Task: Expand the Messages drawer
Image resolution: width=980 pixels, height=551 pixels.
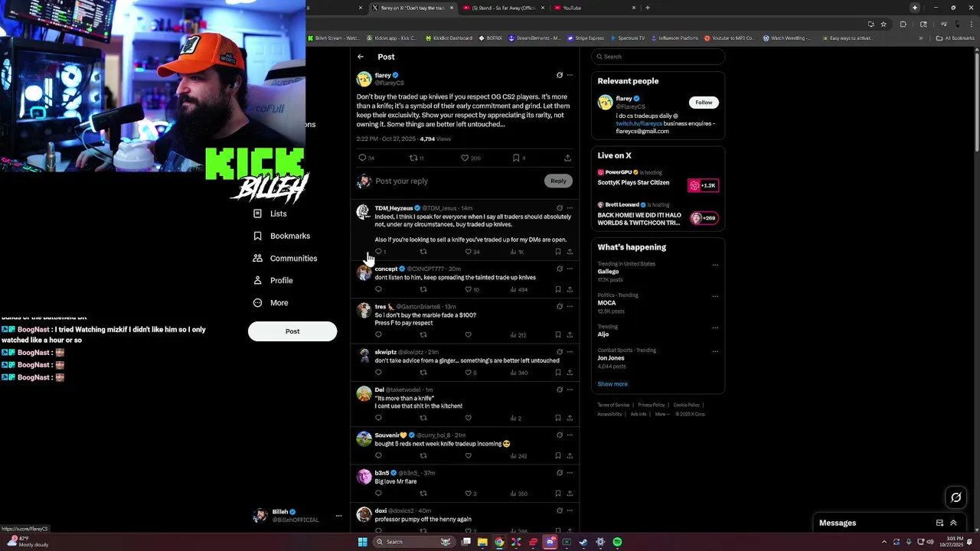Action: tap(953, 523)
